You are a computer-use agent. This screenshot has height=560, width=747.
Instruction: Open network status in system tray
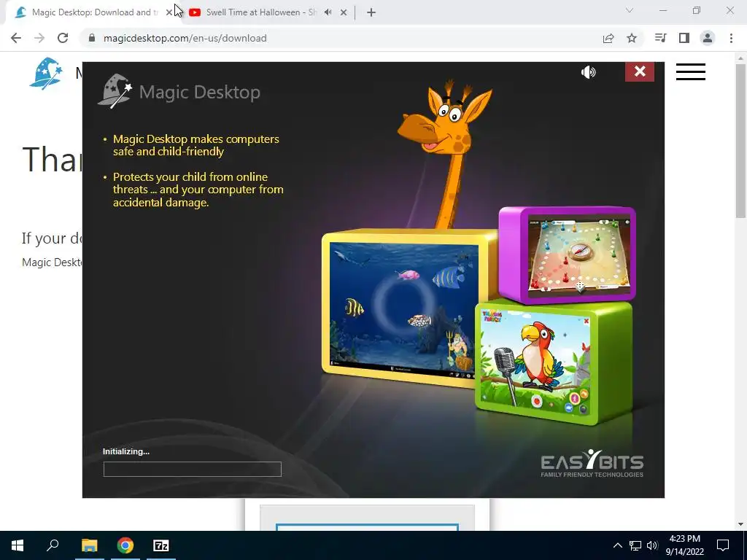click(x=635, y=545)
